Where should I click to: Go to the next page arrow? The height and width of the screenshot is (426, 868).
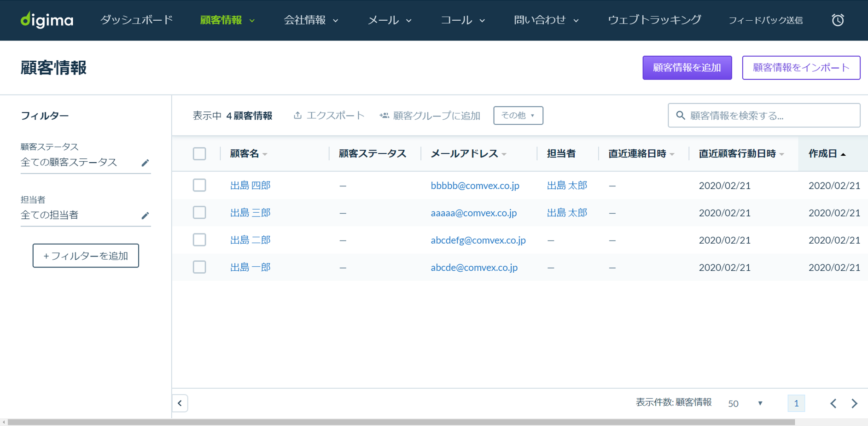855,403
